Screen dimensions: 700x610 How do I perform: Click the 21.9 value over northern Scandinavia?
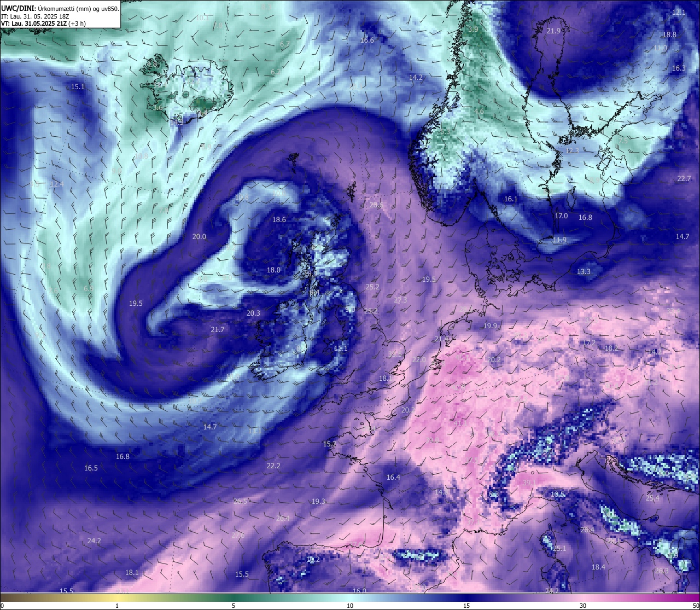[x=553, y=31]
